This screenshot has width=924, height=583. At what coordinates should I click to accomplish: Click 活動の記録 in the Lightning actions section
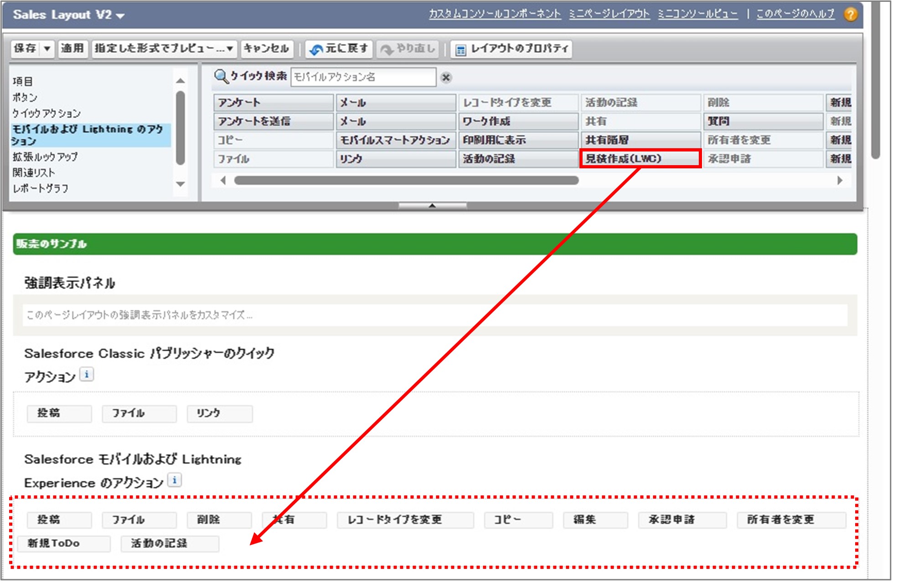[x=170, y=544]
